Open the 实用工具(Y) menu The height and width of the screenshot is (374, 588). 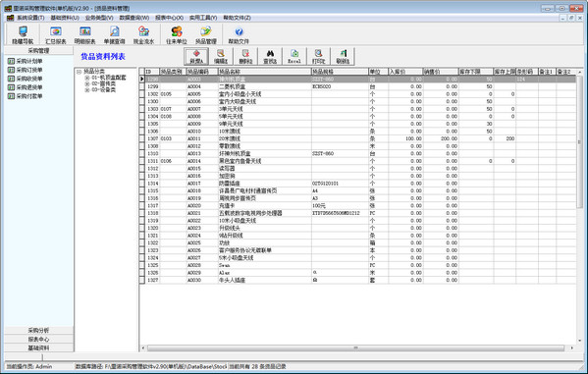click(203, 18)
